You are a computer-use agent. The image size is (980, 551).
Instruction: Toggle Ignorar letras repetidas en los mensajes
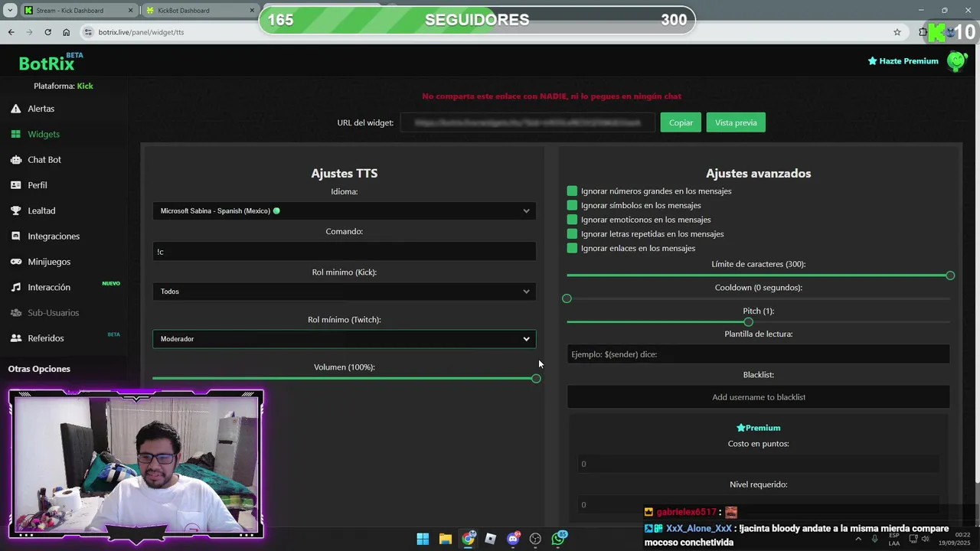[x=572, y=233]
